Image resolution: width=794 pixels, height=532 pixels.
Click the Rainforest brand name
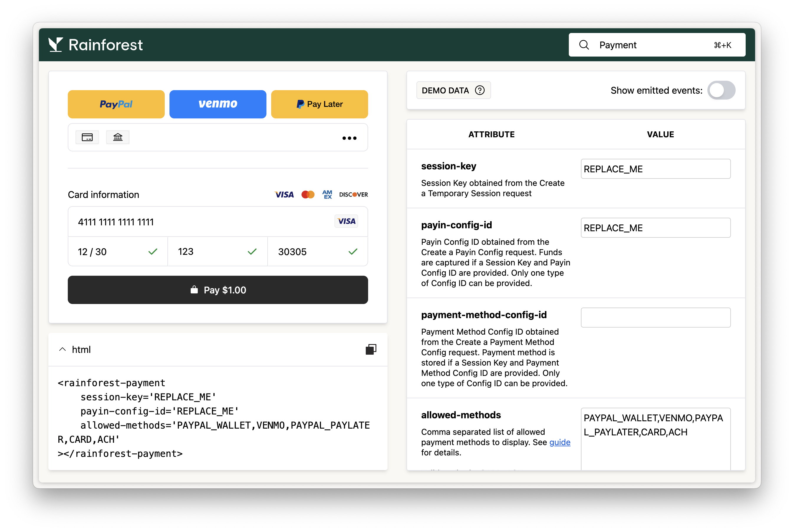(106, 45)
